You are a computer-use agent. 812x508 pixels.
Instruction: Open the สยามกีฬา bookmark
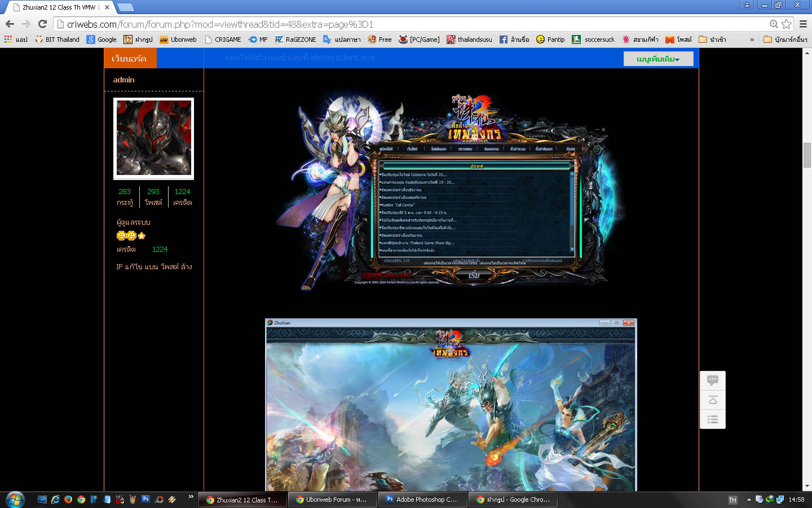640,40
